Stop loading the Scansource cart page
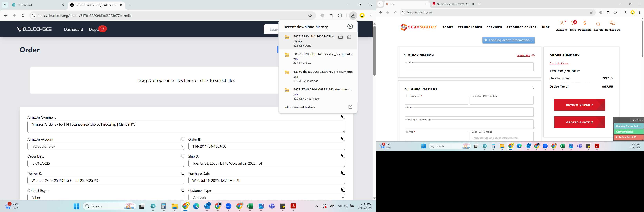 [395, 12]
